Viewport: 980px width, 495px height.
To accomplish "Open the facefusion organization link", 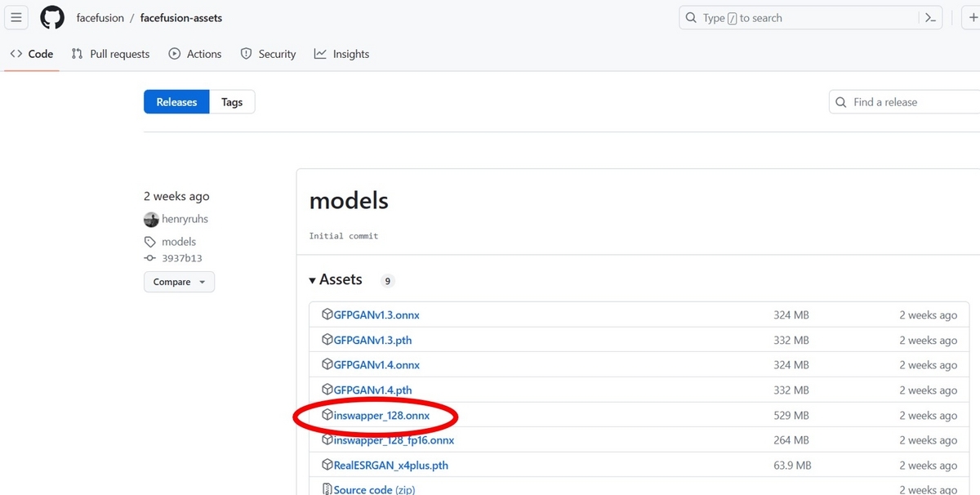I will pos(100,18).
